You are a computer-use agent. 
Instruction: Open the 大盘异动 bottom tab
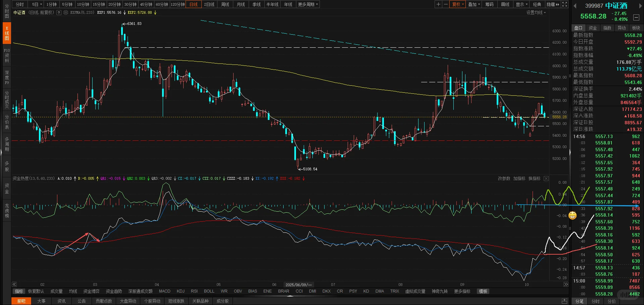click(128, 301)
